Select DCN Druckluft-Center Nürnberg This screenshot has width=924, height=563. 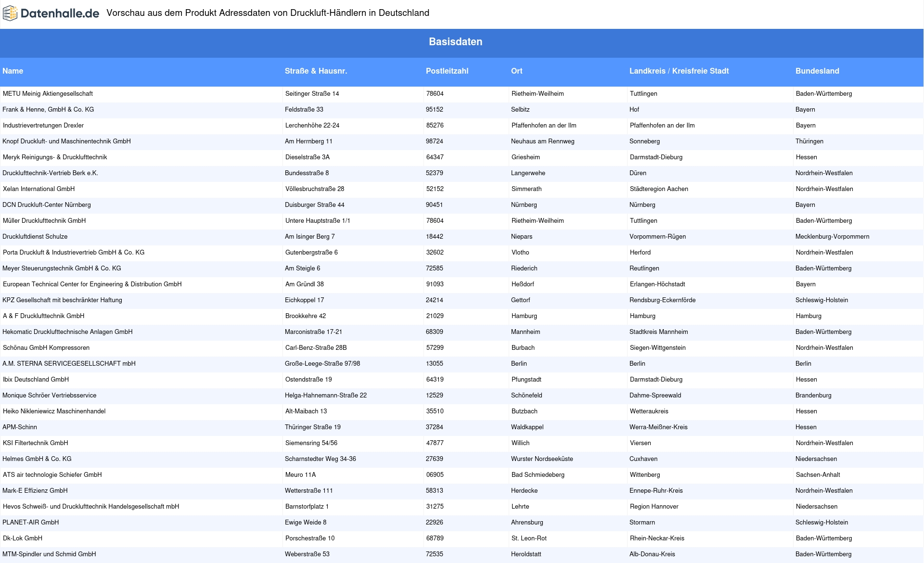pyautogui.click(x=47, y=205)
